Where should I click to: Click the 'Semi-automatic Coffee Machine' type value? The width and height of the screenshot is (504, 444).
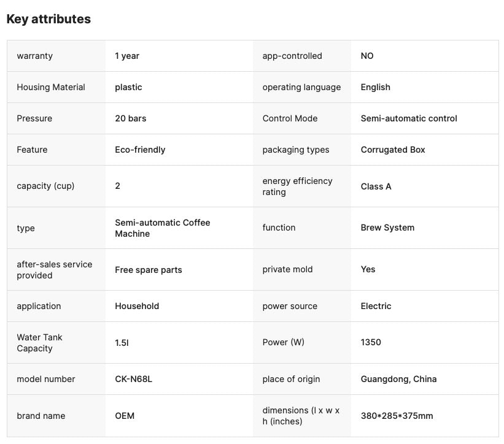click(162, 228)
